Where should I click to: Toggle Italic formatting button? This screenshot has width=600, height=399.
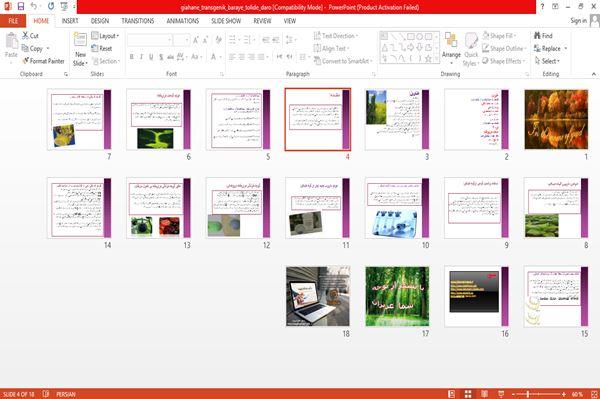141,57
